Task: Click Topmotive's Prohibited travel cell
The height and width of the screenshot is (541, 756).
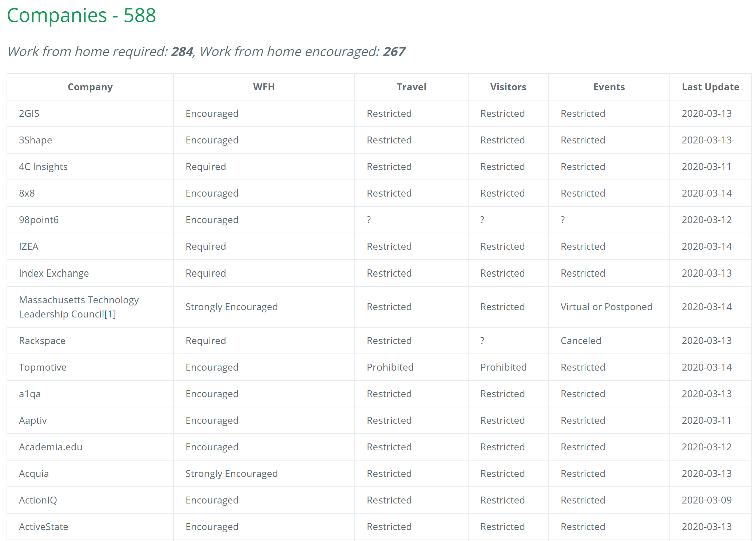Action: coord(390,367)
